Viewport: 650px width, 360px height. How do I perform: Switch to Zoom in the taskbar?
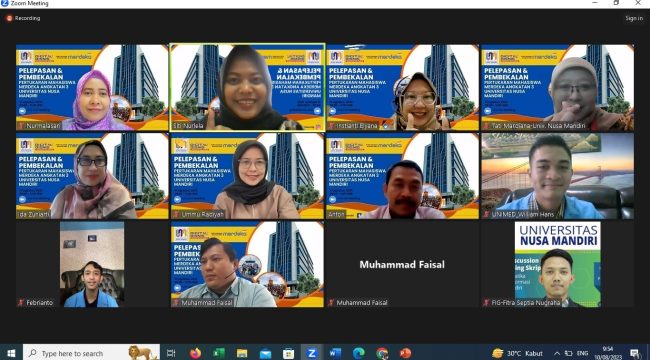click(x=312, y=353)
